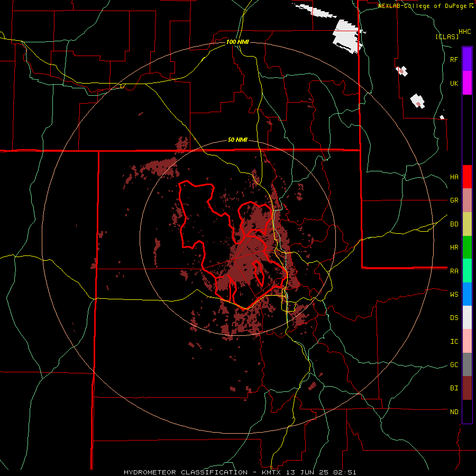
Task: Click the 'HYDROMETEOR CLASSIFICATION' title text
Action: pyautogui.click(x=186, y=472)
